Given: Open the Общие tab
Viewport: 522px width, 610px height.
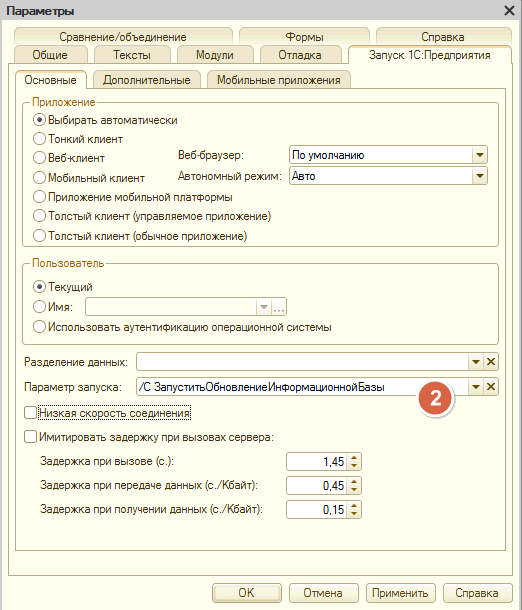Looking at the screenshot, I should pos(50,55).
